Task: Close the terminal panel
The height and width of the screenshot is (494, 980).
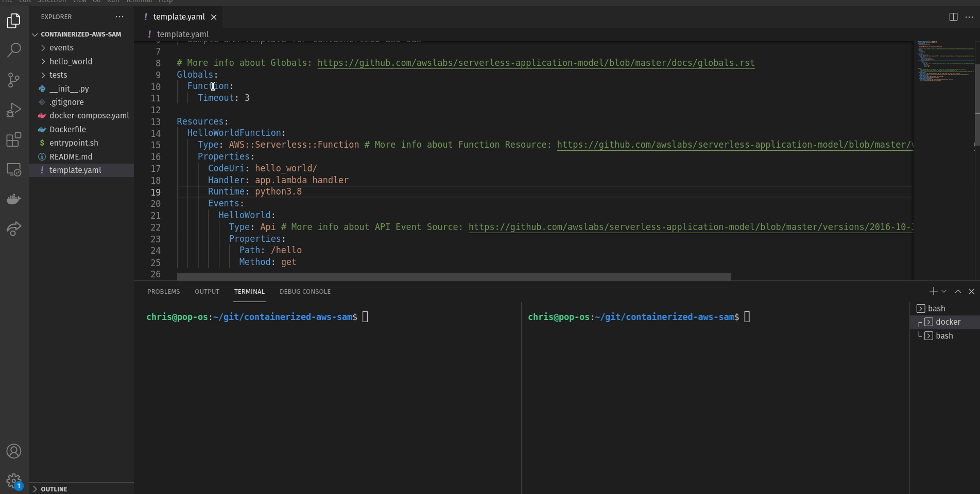Action: 972,291
